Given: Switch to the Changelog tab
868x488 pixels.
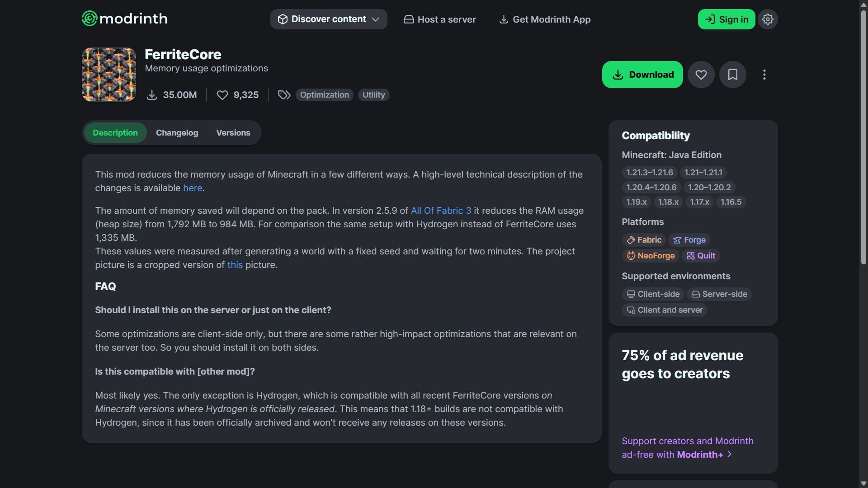Looking at the screenshot, I should coord(177,133).
